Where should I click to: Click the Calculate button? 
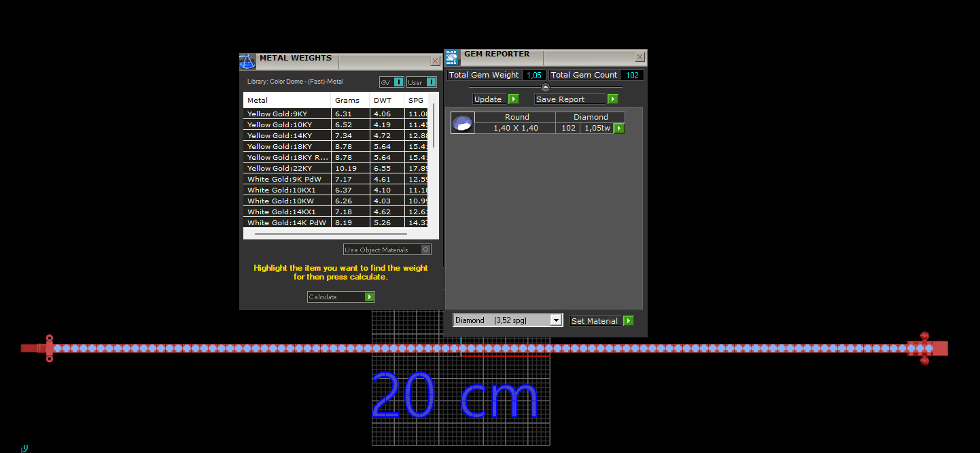coord(341,297)
